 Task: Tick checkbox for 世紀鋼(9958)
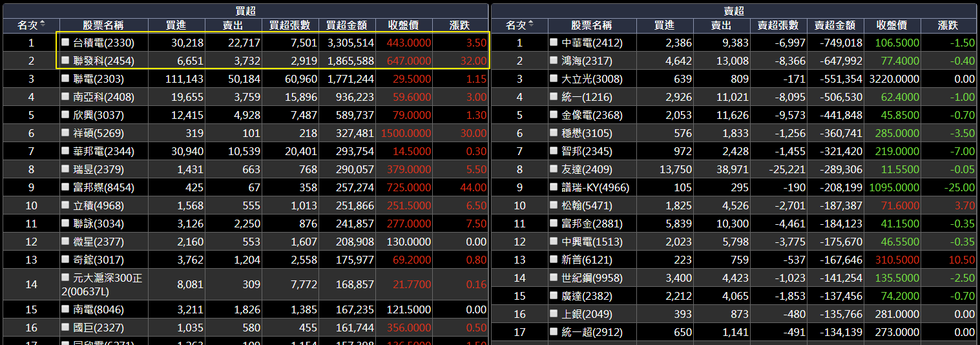click(x=554, y=277)
